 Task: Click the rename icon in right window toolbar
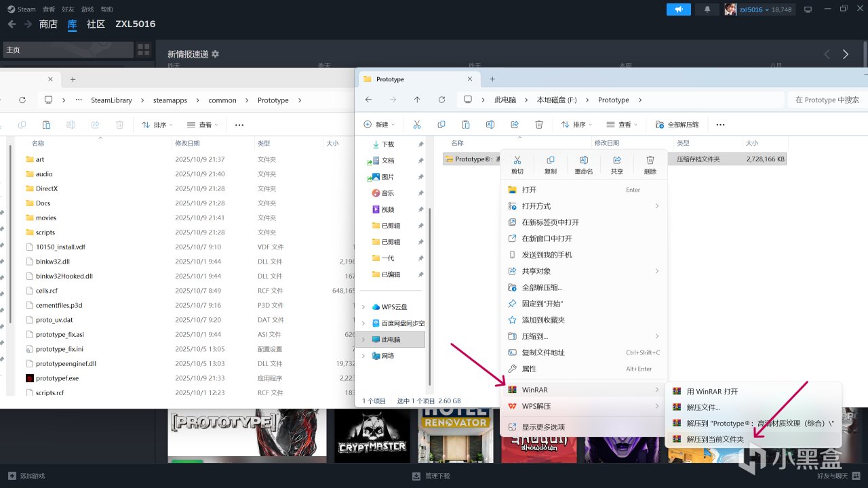(490, 125)
